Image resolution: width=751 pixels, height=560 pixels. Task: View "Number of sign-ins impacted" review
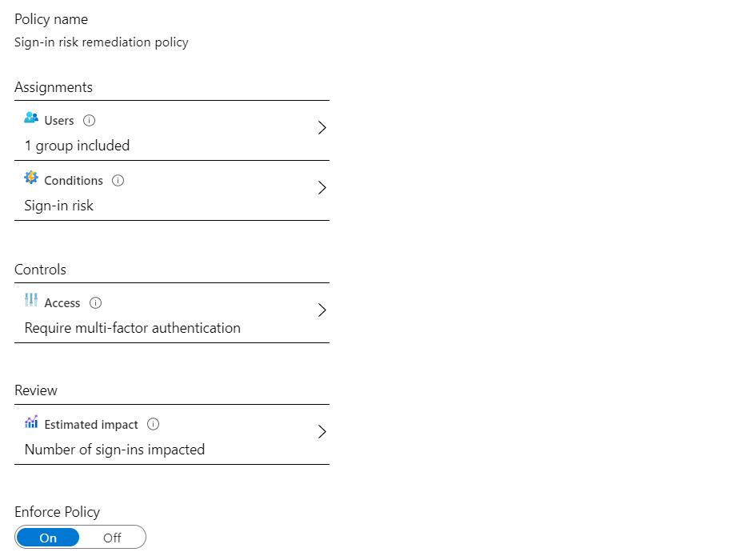click(x=114, y=450)
